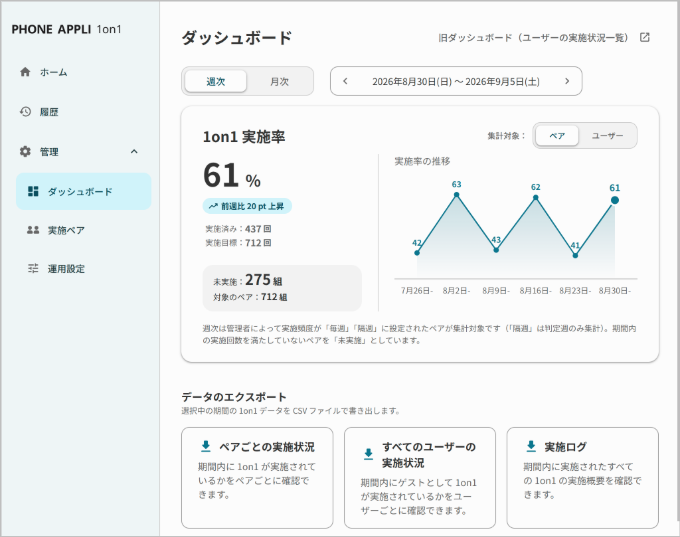Viewport: 680px width, 537px height.
Task: Click the 未実施 275 組 box
Action: tap(282, 288)
